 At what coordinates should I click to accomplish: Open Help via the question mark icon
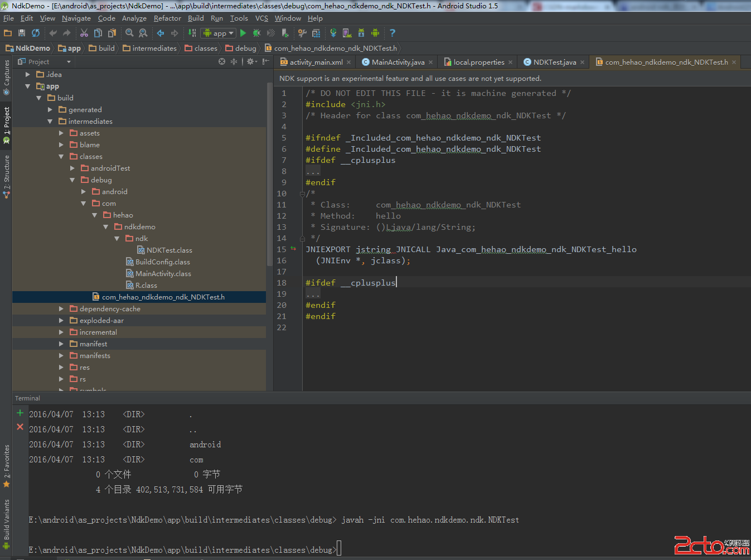point(392,33)
